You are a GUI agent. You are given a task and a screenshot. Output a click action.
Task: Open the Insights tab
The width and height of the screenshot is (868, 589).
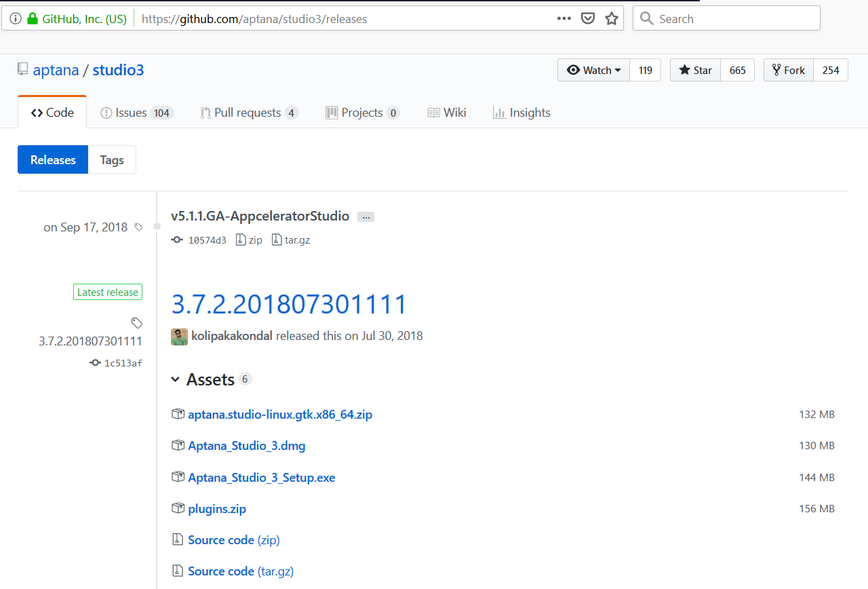(521, 113)
